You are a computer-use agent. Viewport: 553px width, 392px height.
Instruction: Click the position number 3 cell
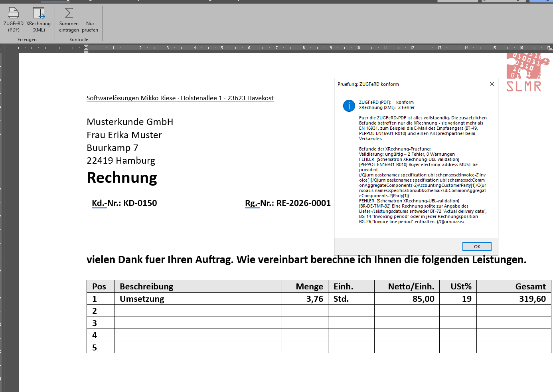pyautogui.click(x=101, y=323)
